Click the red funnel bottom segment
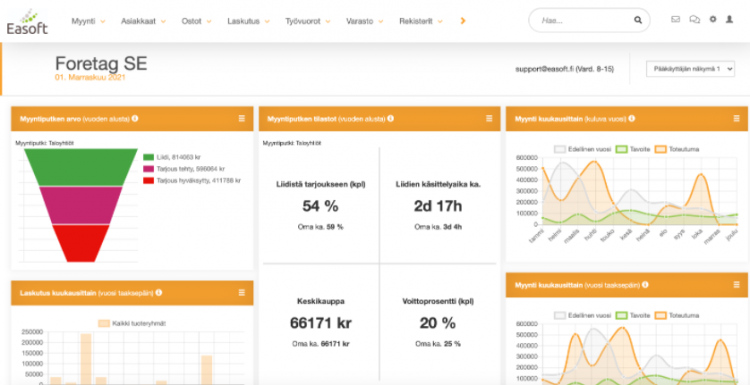This screenshot has height=385, width=750. click(x=81, y=243)
